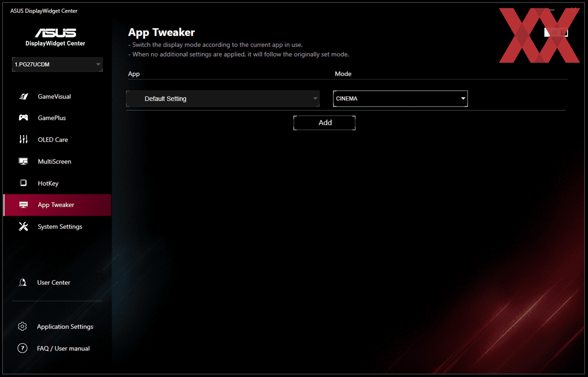588x377 pixels.
Task: Toggle the App Tweaker ON switch
Action: coord(556,32)
